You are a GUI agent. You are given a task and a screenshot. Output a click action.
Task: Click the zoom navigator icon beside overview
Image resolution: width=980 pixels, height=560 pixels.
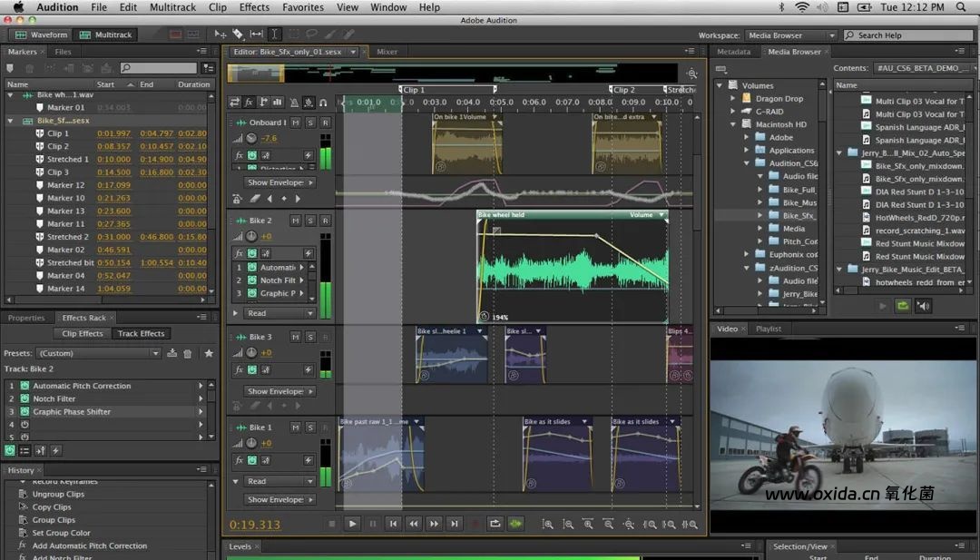(691, 74)
